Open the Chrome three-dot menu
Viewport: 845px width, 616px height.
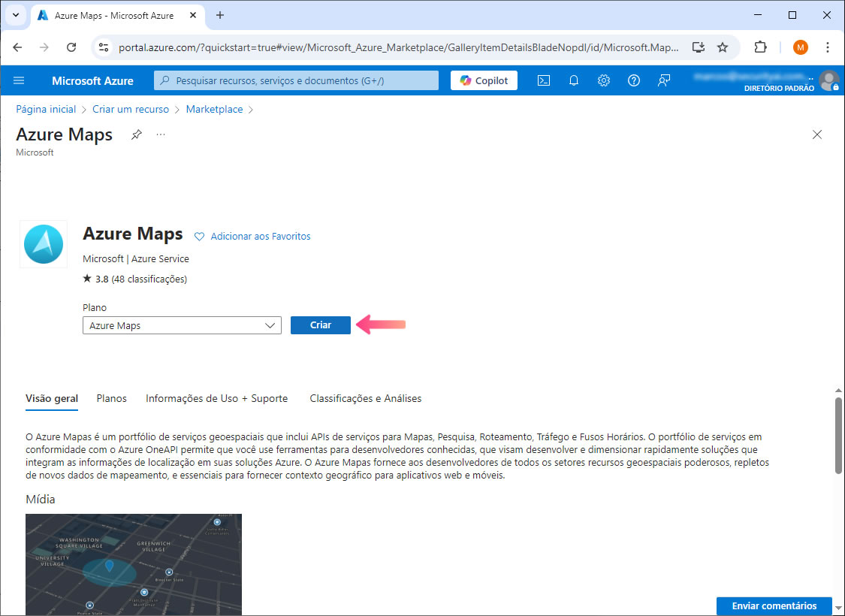[x=827, y=47]
